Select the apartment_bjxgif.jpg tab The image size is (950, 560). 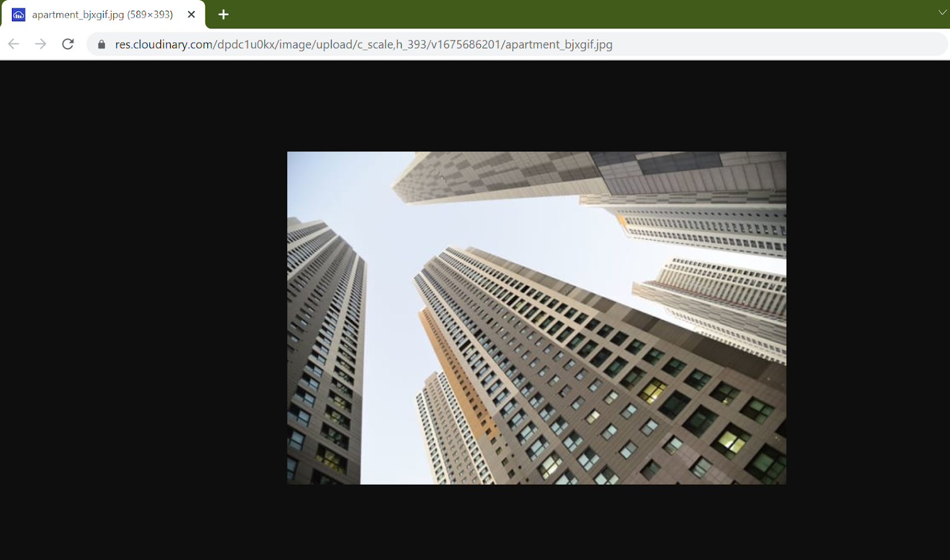[103, 14]
